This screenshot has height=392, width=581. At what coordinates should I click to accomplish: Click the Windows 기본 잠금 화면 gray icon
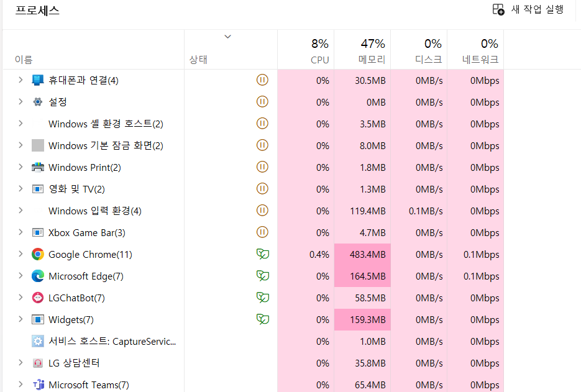click(x=38, y=145)
